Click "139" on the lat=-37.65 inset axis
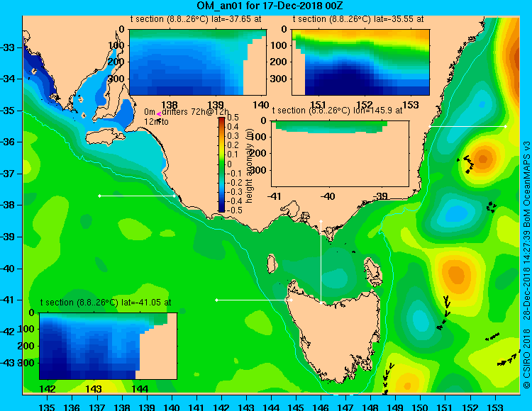 tap(216, 105)
